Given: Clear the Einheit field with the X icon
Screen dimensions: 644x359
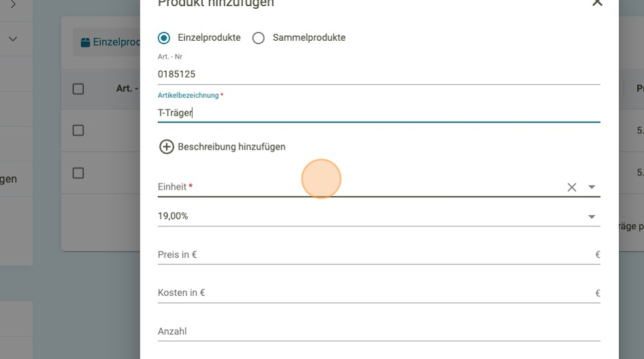Looking at the screenshot, I should (x=572, y=187).
